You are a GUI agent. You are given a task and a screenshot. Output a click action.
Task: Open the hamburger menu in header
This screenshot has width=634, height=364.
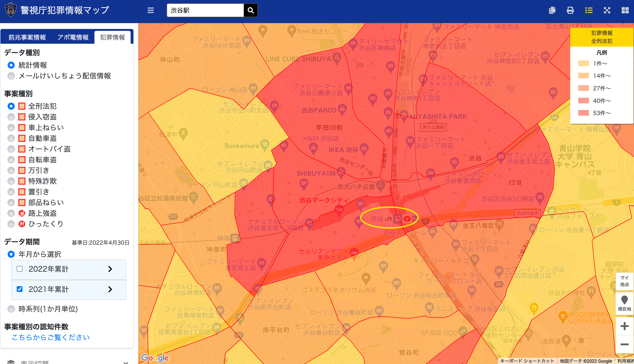click(x=151, y=10)
